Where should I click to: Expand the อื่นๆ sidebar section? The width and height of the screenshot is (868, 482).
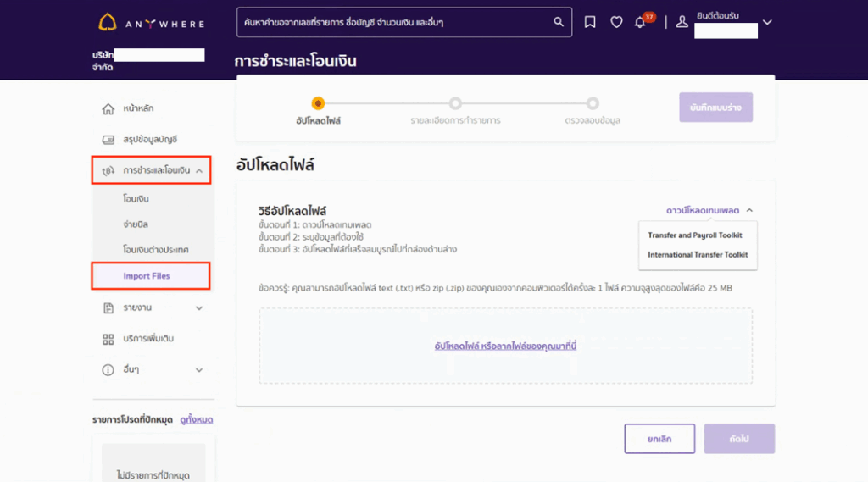[199, 370]
